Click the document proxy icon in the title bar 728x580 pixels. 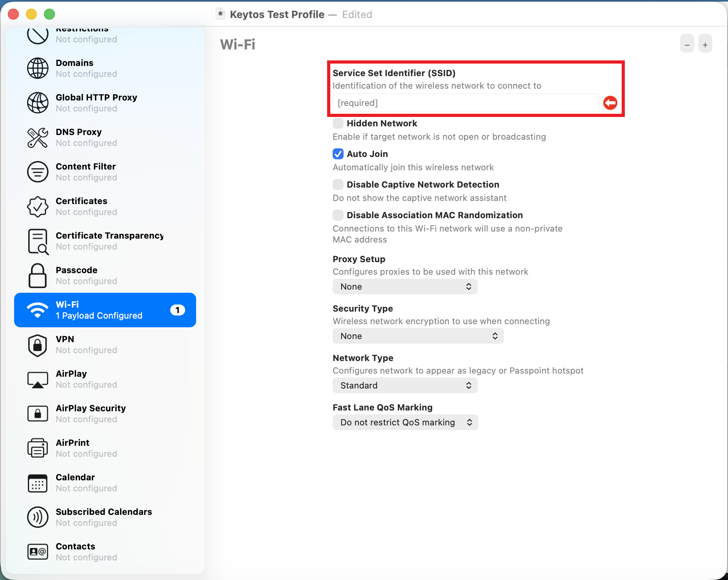point(220,14)
